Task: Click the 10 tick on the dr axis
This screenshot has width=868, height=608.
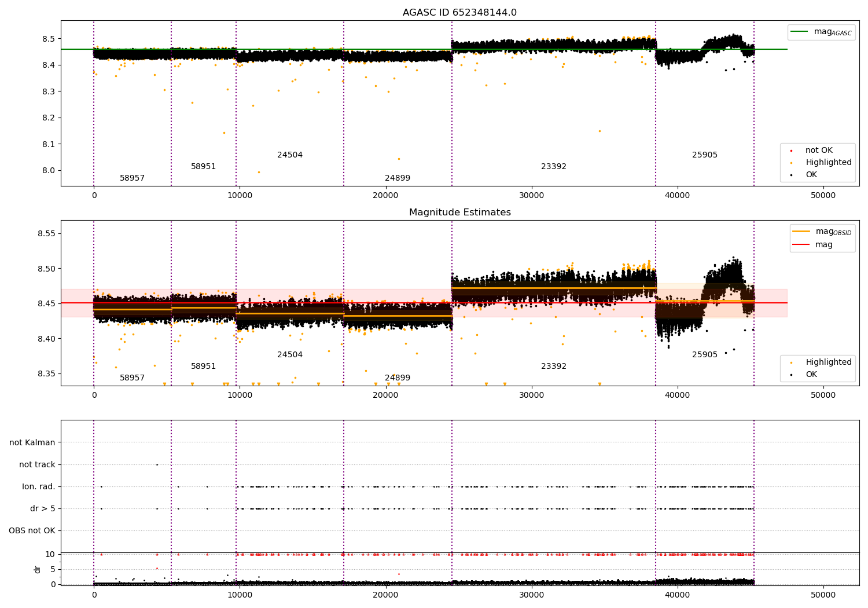Action: [50, 554]
